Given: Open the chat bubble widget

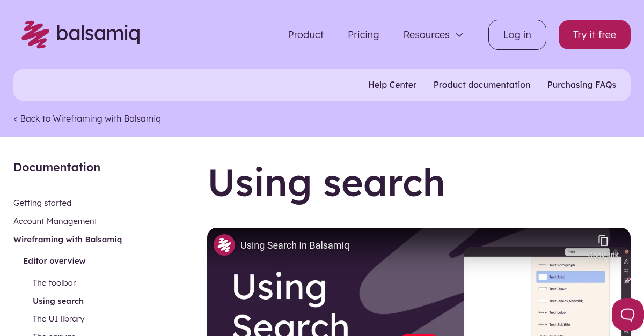Looking at the screenshot, I should pos(627,315).
